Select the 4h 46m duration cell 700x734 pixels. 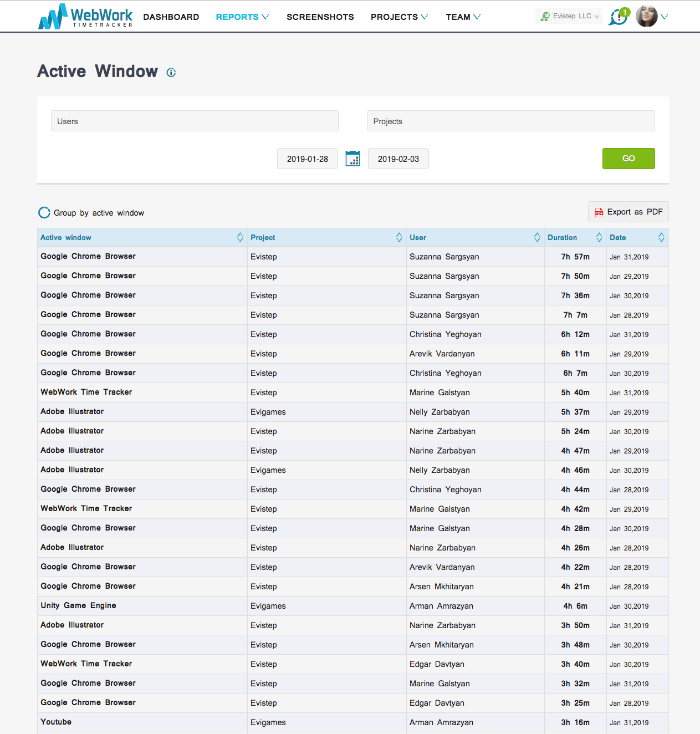click(x=575, y=470)
